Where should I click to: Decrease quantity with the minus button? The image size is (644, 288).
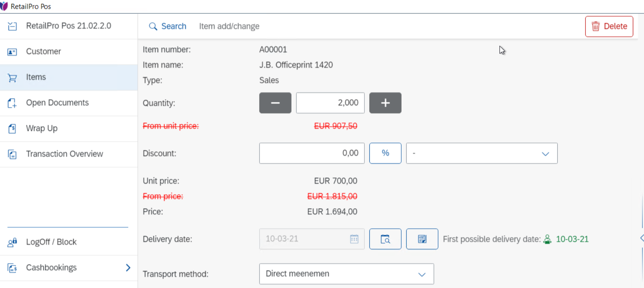coord(275,103)
